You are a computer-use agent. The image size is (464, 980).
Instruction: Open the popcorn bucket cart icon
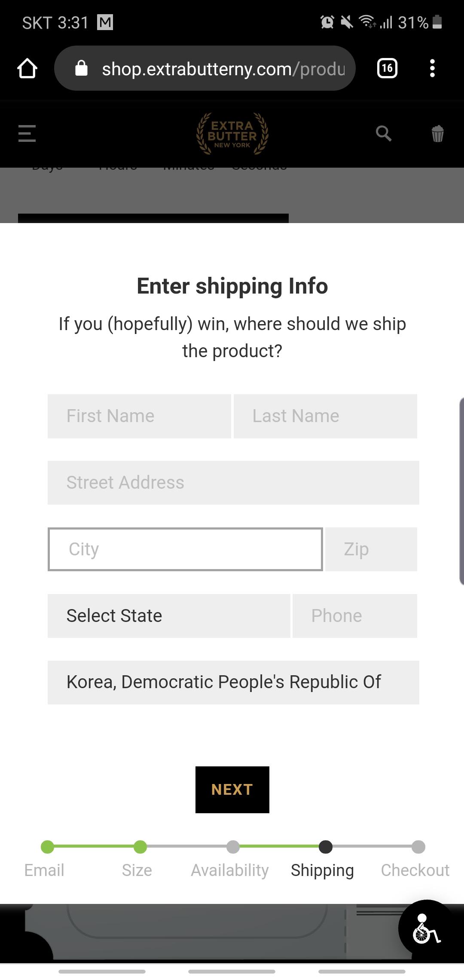pos(437,134)
